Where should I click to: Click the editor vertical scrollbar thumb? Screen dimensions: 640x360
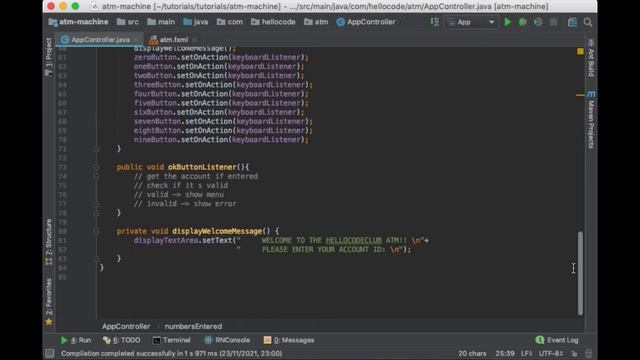click(x=580, y=273)
